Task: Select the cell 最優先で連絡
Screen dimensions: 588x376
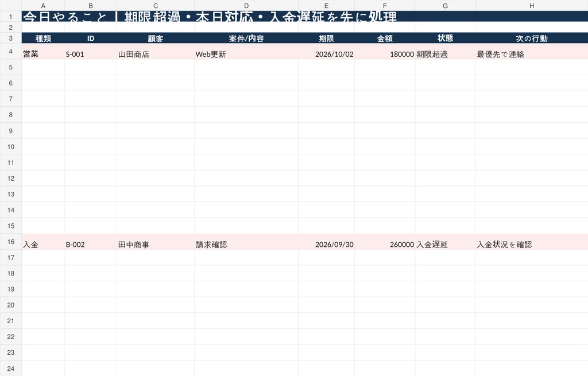Action: tap(532, 51)
